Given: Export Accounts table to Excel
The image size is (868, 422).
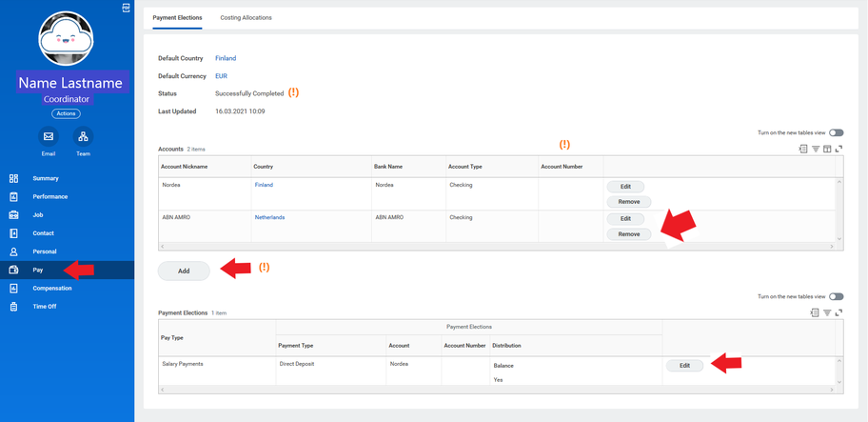Looking at the screenshot, I should tap(803, 149).
